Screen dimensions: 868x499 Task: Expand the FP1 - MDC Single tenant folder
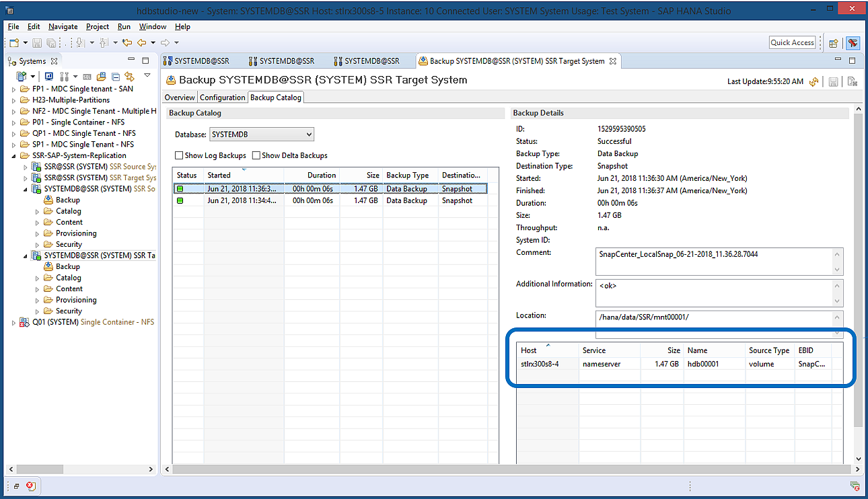coord(14,89)
